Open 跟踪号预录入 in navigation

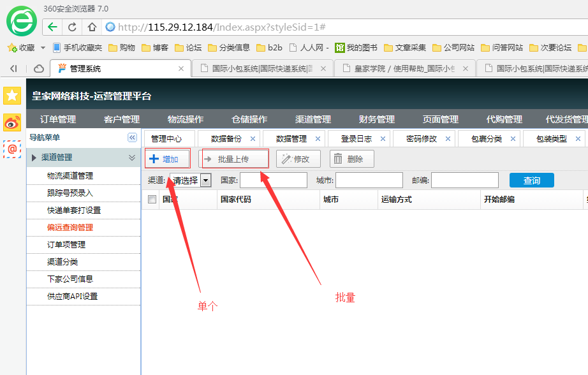pos(70,193)
